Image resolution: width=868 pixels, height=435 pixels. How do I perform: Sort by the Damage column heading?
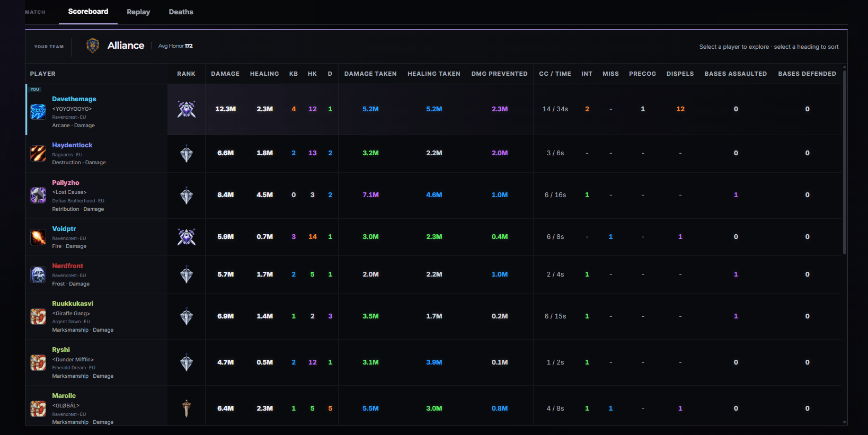pyautogui.click(x=225, y=74)
